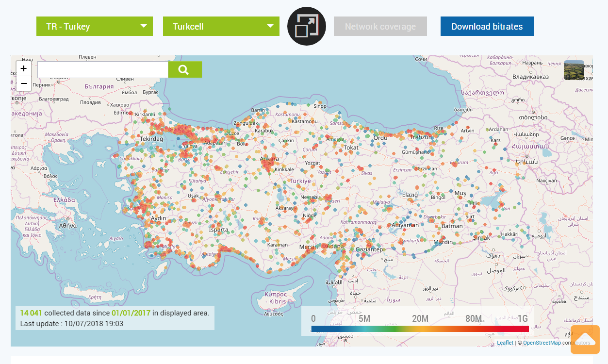This screenshot has width=608, height=364.
Task: Click the Şırnak city label on map
Action: point(482,237)
